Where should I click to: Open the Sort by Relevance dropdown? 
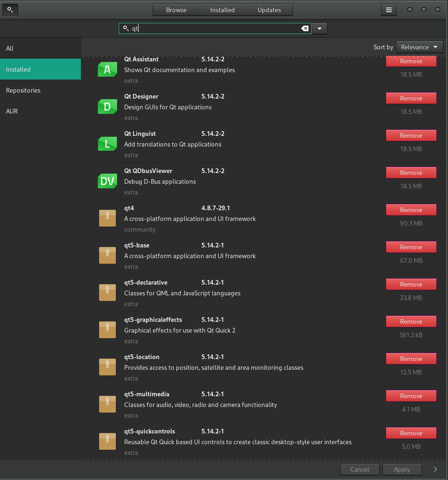tap(419, 47)
